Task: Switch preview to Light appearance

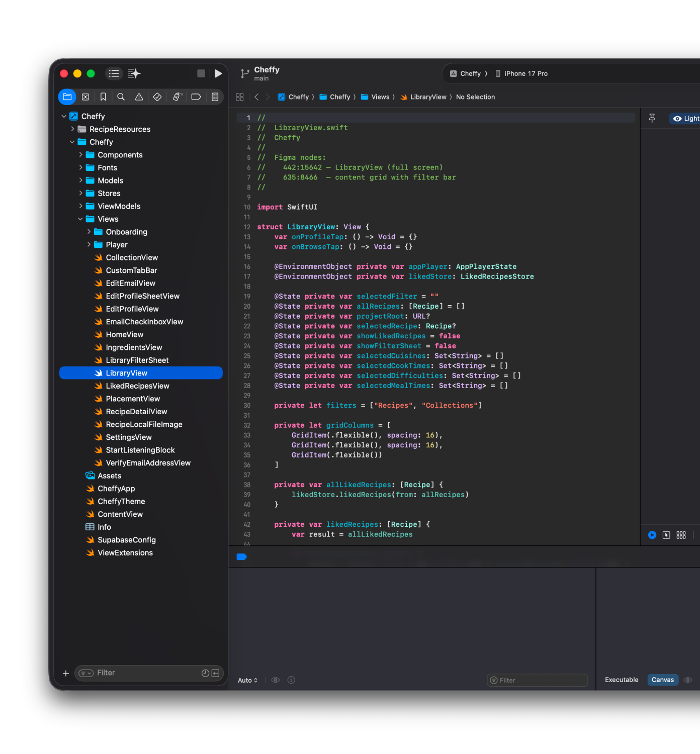Action: point(686,119)
